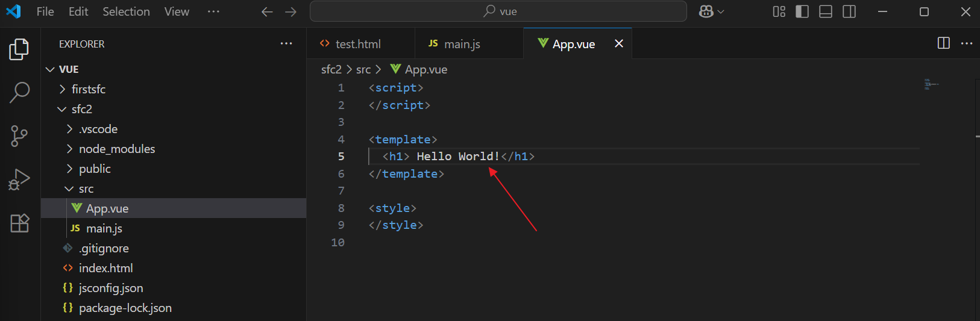Collapse the src folder
The height and width of the screenshot is (321, 980).
click(x=86, y=189)
